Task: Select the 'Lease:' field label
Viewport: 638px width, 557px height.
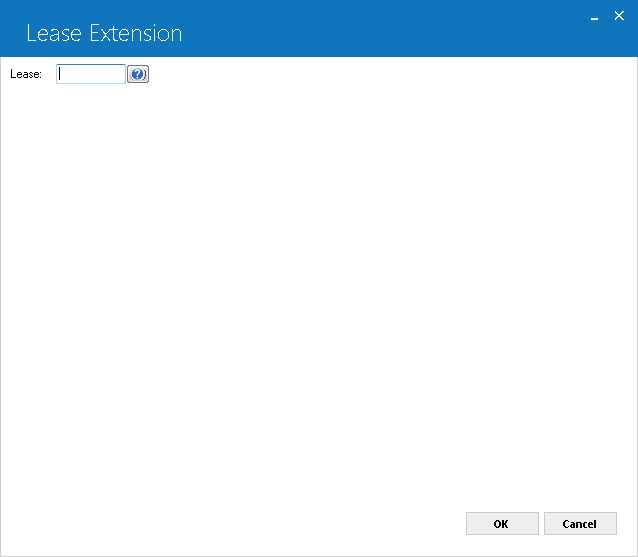Action: click(26, 74)
